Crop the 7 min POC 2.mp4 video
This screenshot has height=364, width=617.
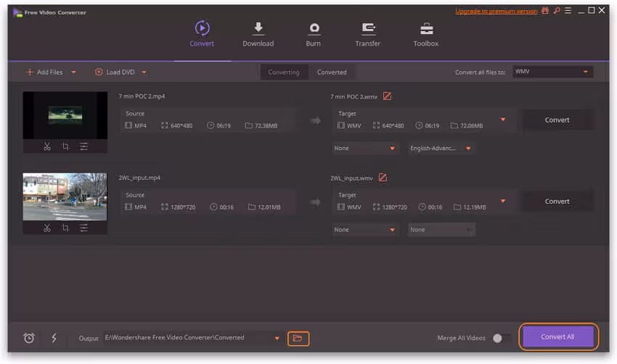tap(66, 146)
